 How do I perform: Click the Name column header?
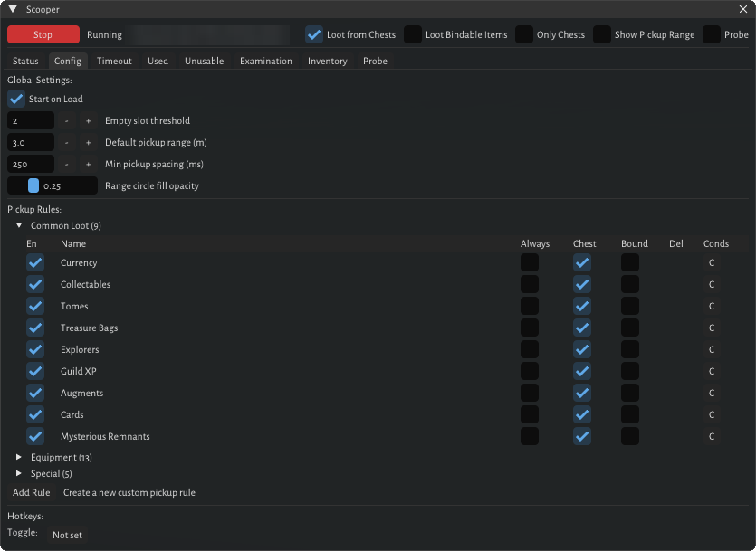[x=73, y=243]
